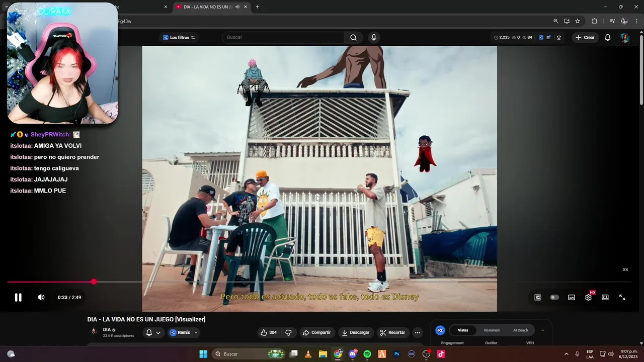Bookmark this page with the star
Viewport: 644px width, 362px height.
click(578, 21)
